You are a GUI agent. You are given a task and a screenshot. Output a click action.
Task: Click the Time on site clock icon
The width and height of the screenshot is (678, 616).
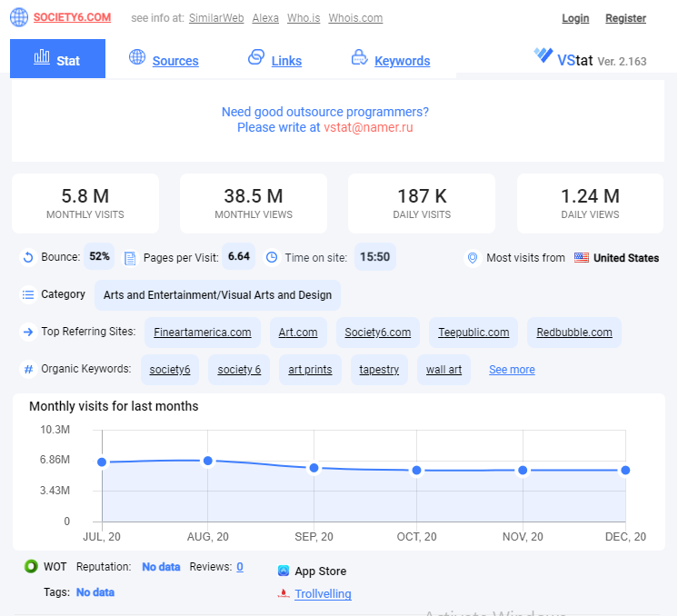coord(272,258)
